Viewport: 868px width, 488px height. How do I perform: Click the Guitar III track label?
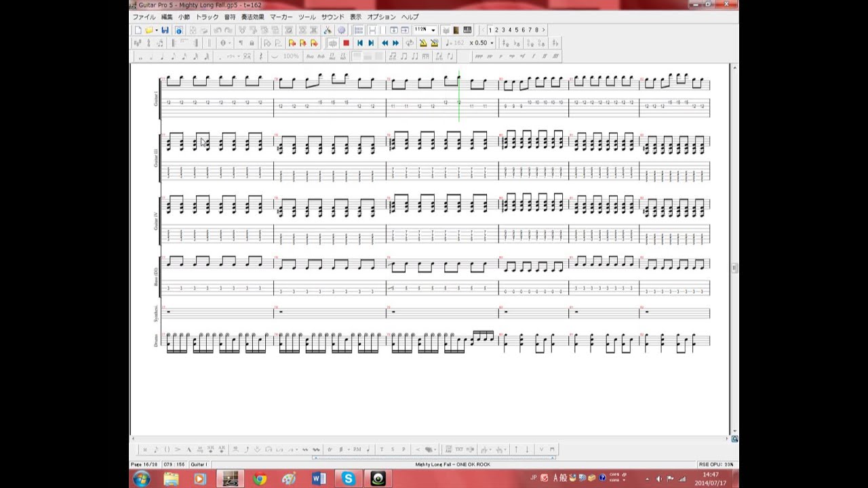155,157
